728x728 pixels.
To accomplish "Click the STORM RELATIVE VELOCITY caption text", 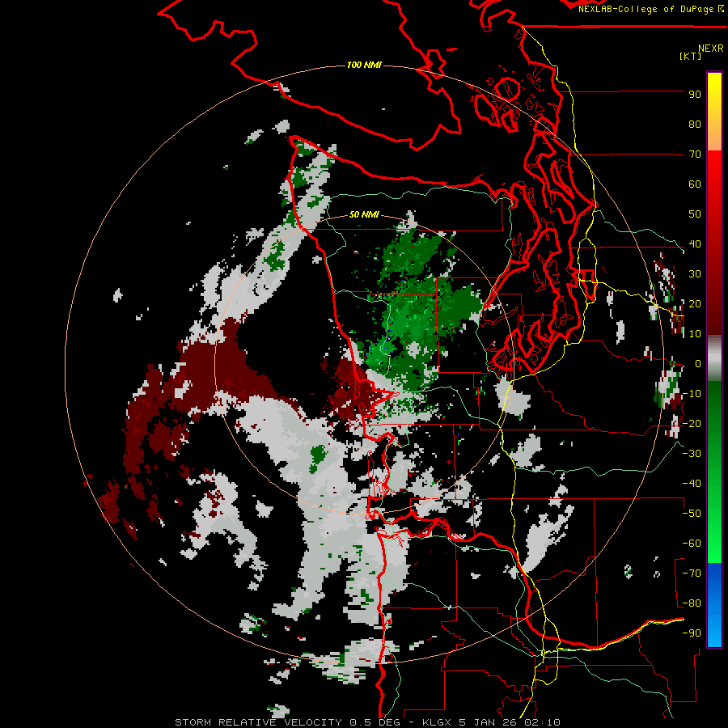I will (x=258, y=722).
